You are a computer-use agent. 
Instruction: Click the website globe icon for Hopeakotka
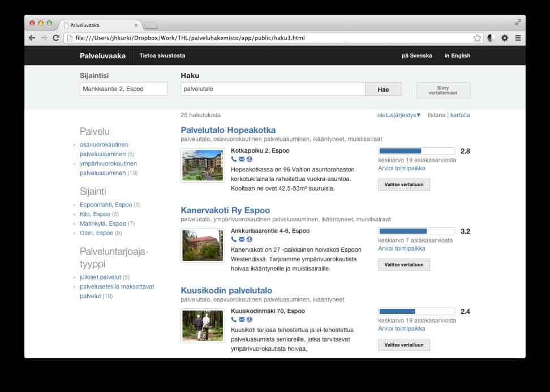pyautogui.click(x=250, y=159)
